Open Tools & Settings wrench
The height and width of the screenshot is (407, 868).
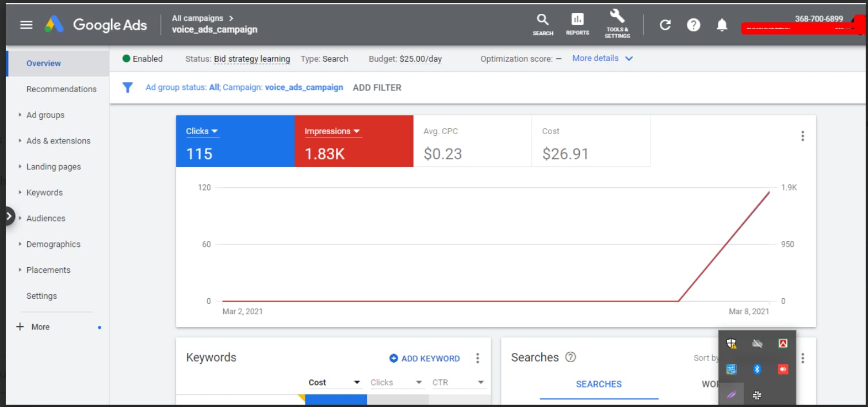[617, 17]
